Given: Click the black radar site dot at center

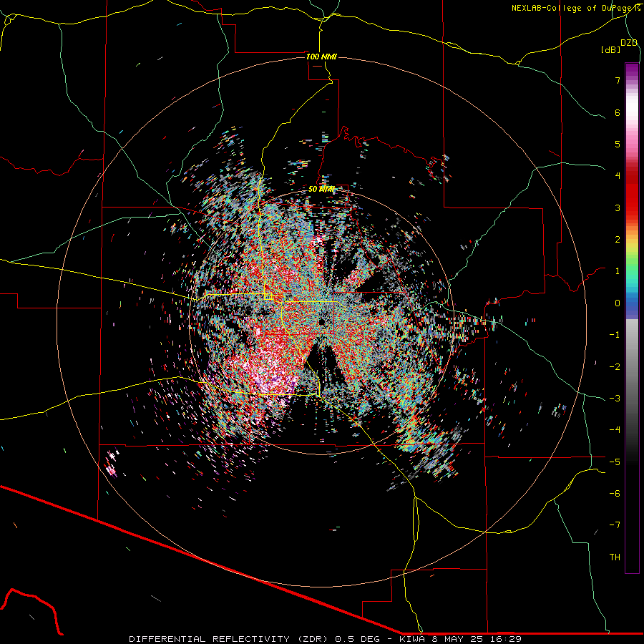Looking at the screenshot, I should point(321,321).
